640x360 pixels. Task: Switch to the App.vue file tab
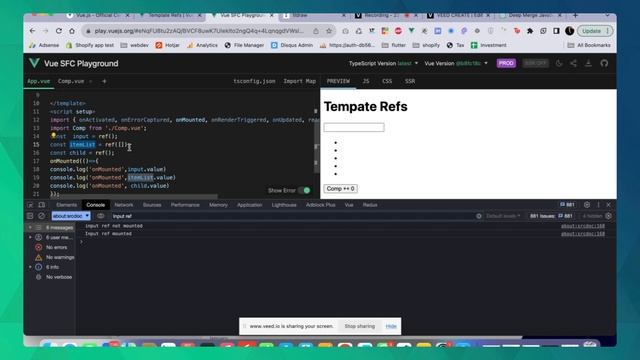pos(38,81)
